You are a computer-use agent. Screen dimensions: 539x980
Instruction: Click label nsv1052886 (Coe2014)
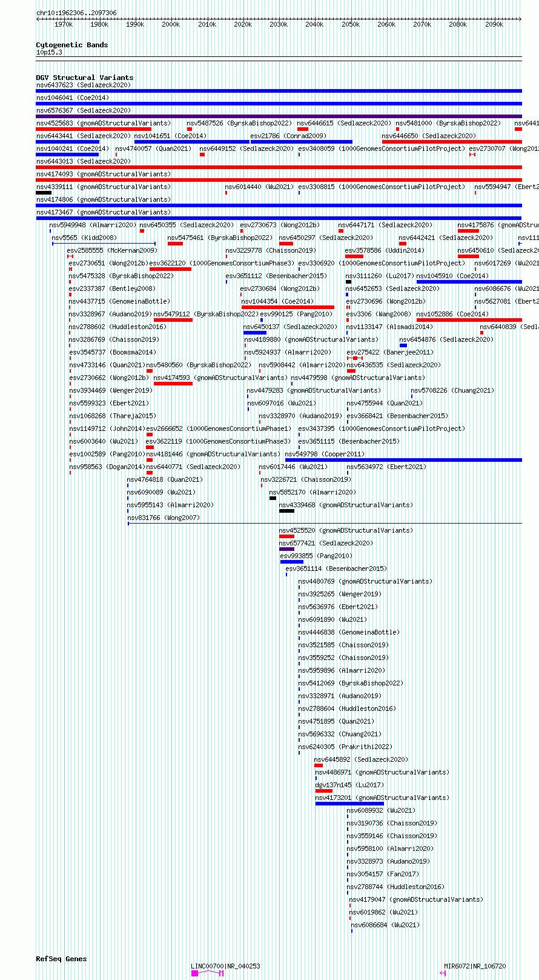[453, 315]
